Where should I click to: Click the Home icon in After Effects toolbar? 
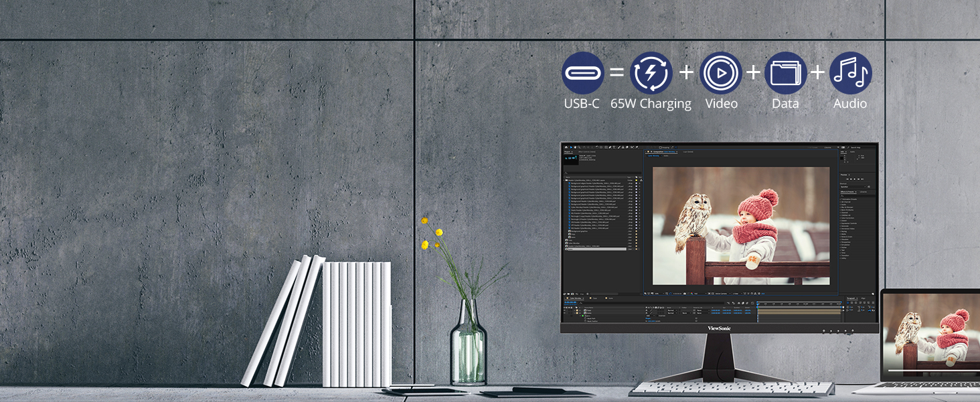pos(566,147)
